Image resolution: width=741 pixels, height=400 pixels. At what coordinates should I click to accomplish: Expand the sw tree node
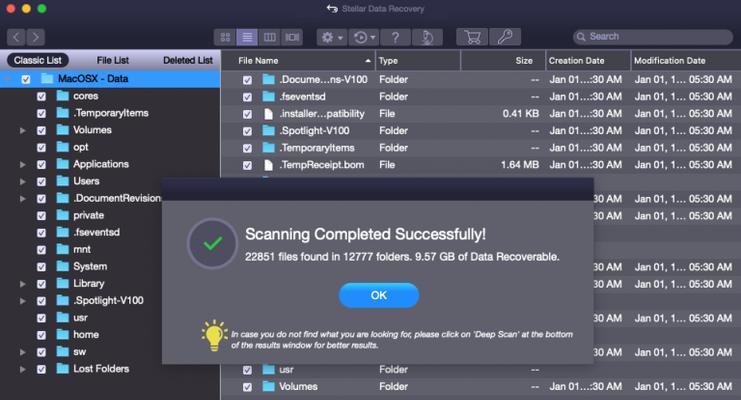[22, 352]
